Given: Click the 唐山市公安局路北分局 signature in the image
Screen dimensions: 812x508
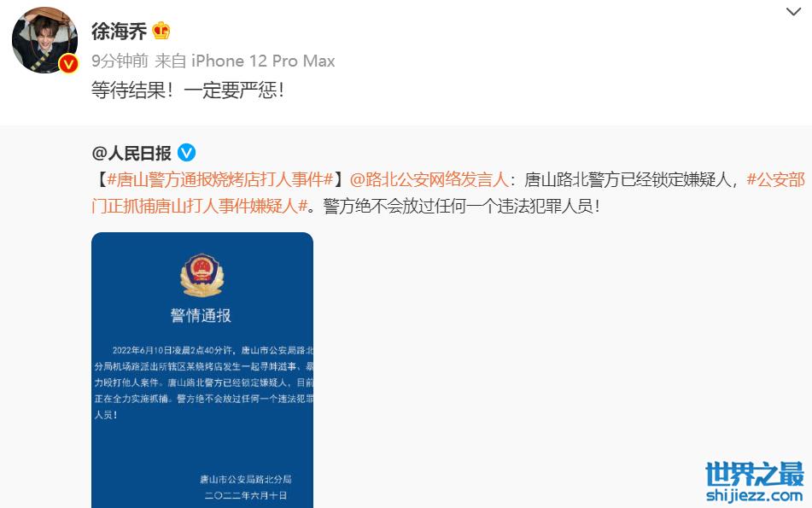Looking at the screenshot, I should 245,479.
